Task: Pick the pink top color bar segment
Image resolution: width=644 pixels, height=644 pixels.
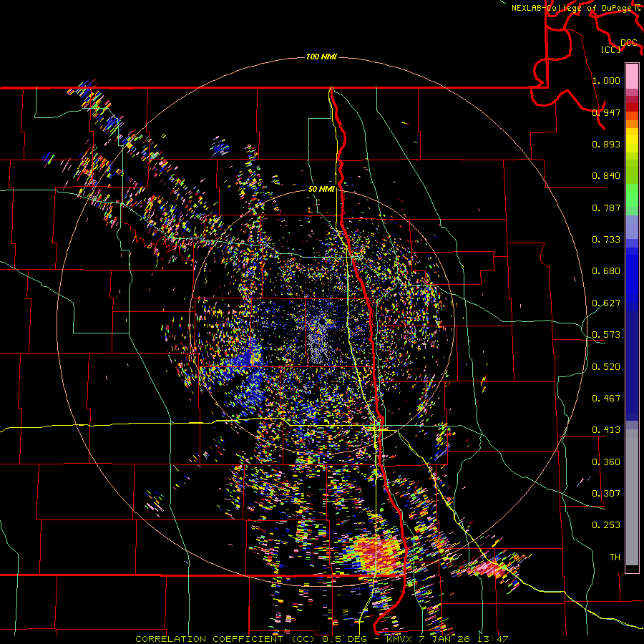Action: 632,76
